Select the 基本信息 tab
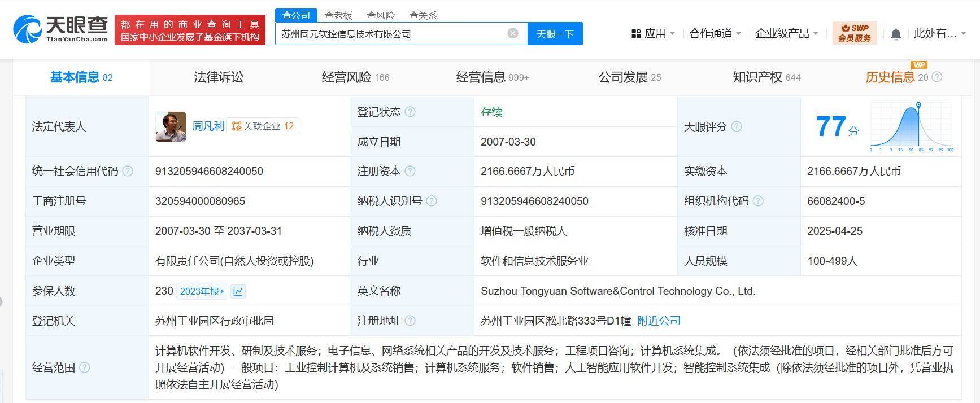The image size is (980, 403). [81, 77]
